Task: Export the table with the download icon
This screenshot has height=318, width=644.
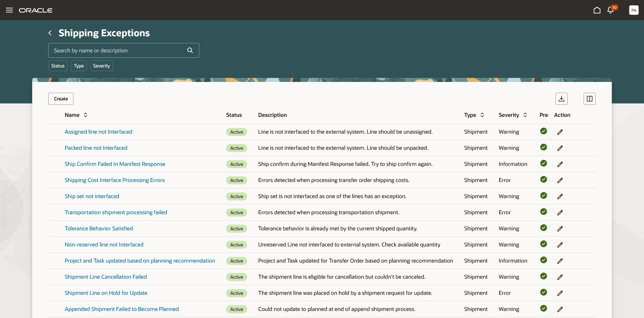Action: click(x=561, y=99)
